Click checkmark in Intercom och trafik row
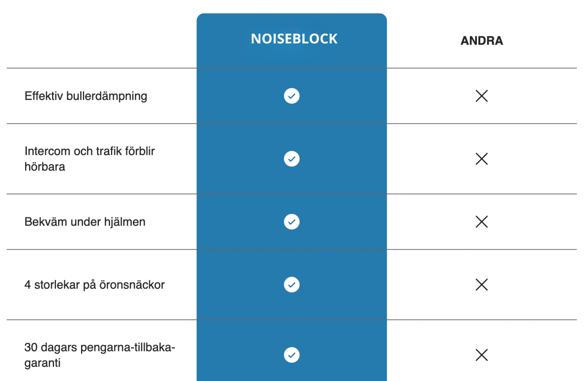This screenshot has height=381, width=588. coord(291,159)
